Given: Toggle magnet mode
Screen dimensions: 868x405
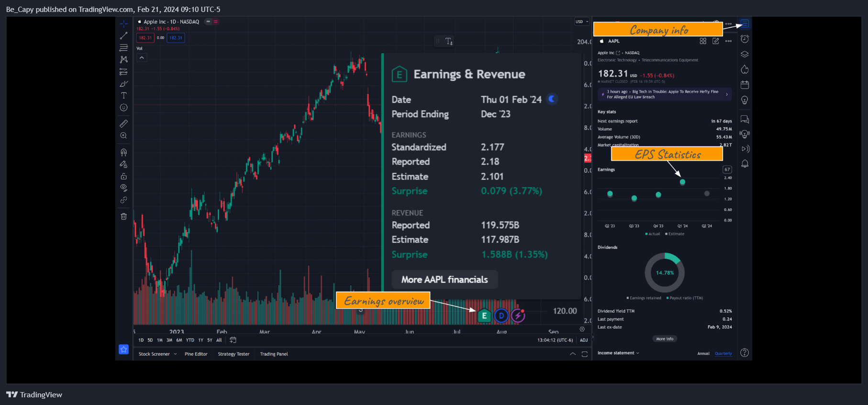Looking at the screenshot, I should pyautogui.click(x=123, y=152).
